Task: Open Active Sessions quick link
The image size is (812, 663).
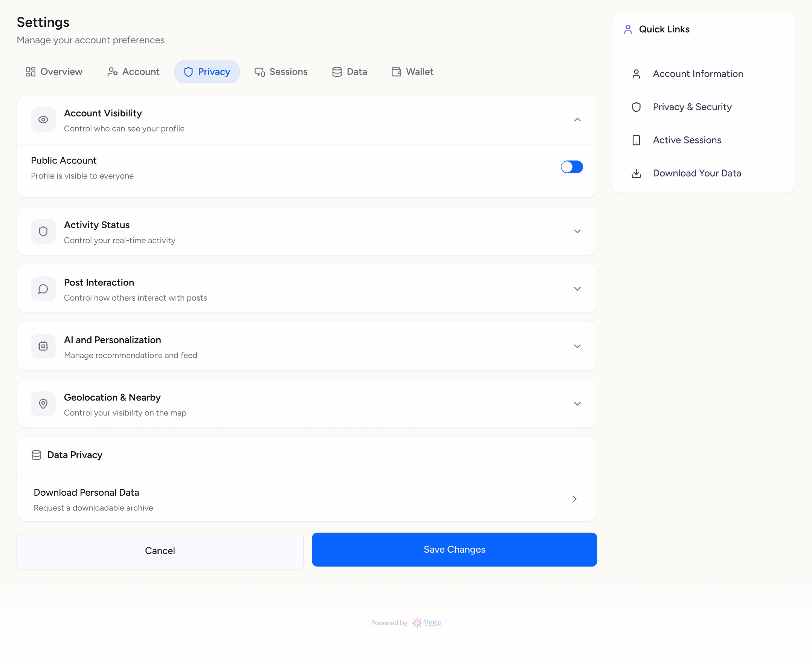Action: (703, 140)
